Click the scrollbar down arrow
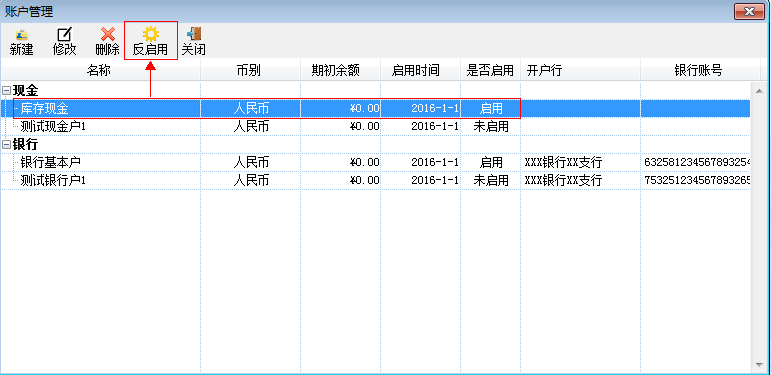Viewport: 771px width, 375px height. (x=760, y=365)
